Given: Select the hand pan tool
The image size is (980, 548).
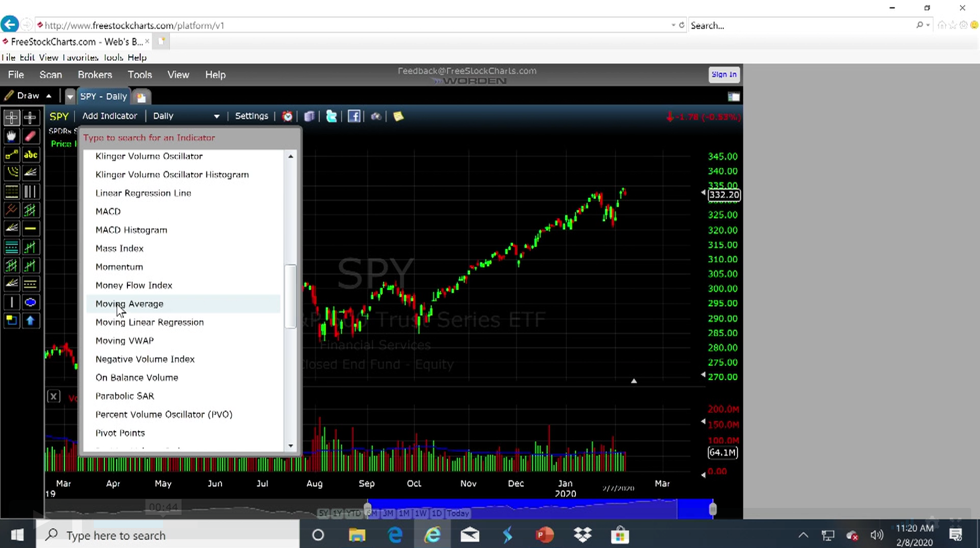Looking at the screenshot, I should click(x=11, y=136).
